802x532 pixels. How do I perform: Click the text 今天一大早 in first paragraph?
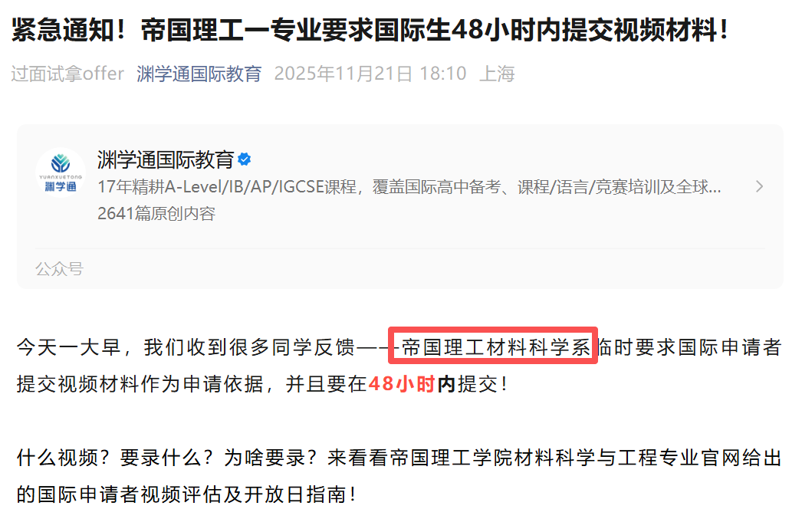(x=68, y=347)
